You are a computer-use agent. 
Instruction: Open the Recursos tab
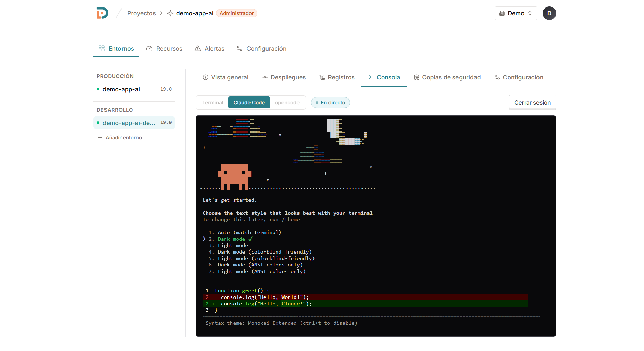(164, 49)
